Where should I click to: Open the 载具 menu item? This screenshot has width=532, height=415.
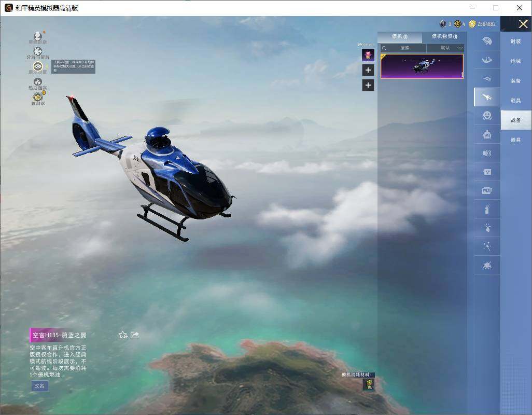516,101
